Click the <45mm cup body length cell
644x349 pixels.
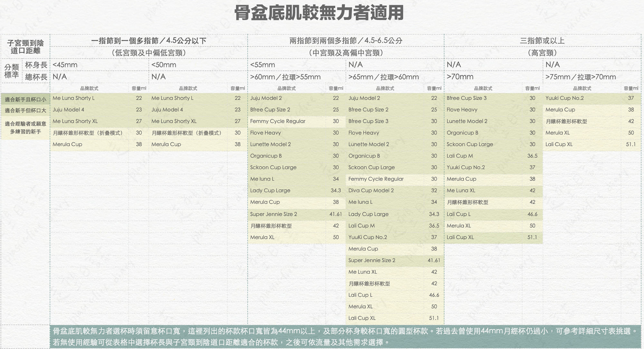65,65
